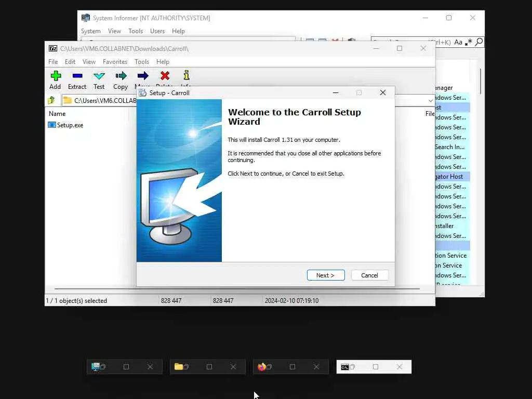This screenshot has width=532, height=399.
Task: Open the Favorites menu in 7-Zip
Action: (115, 62)
